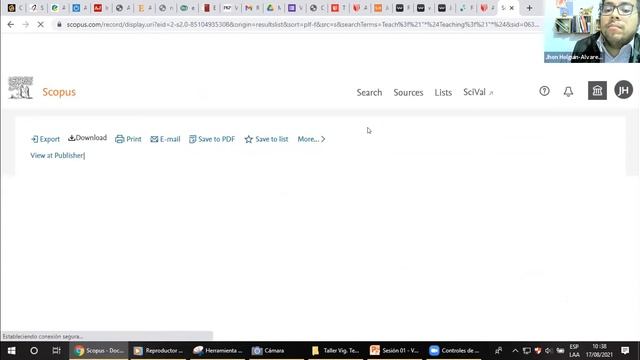Open the Reproductor taskbar app
640x360 pixels.
click(158, 351)
